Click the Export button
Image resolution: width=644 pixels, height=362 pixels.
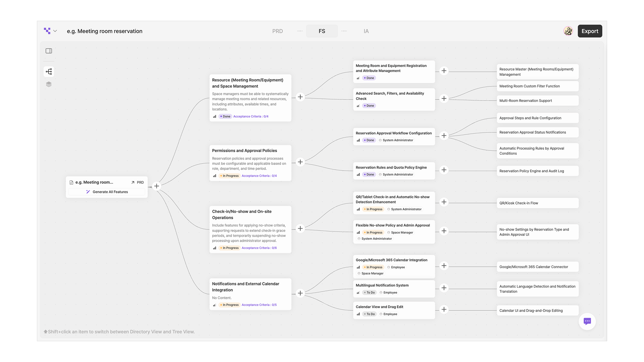(x=590, y=31)
